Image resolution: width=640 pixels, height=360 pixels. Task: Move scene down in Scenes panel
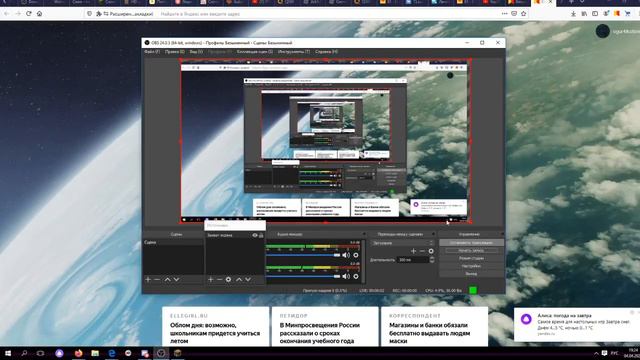coord(176,280)
